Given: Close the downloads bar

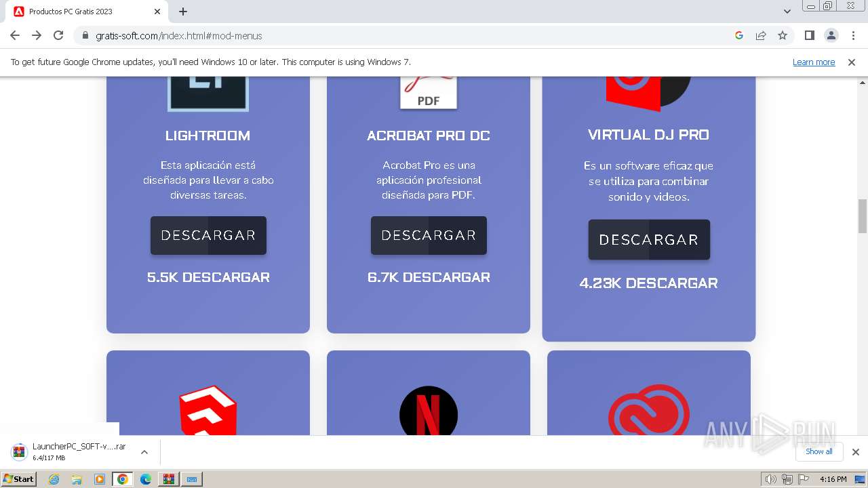Looking at the screenshot, I should [x=855, y=452].
